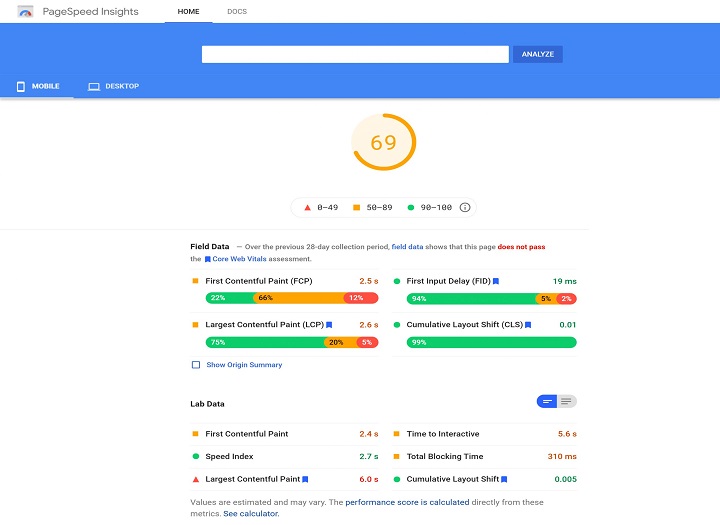
Task: Click the mobile phone icon
Action: [21, 86]
